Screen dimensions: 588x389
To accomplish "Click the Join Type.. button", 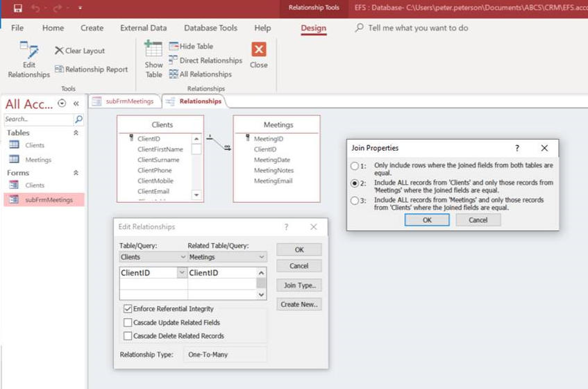I will pos(299,285).
